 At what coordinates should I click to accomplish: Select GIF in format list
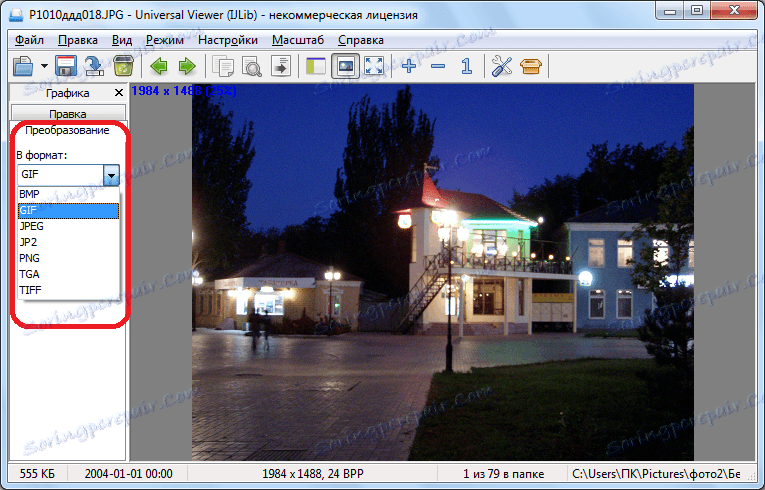68,210
